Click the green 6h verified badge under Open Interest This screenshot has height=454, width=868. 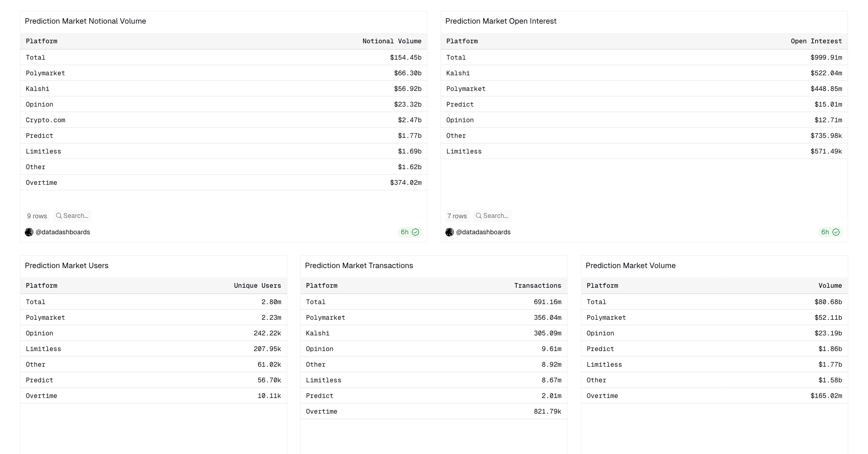[x=830, y=232]
